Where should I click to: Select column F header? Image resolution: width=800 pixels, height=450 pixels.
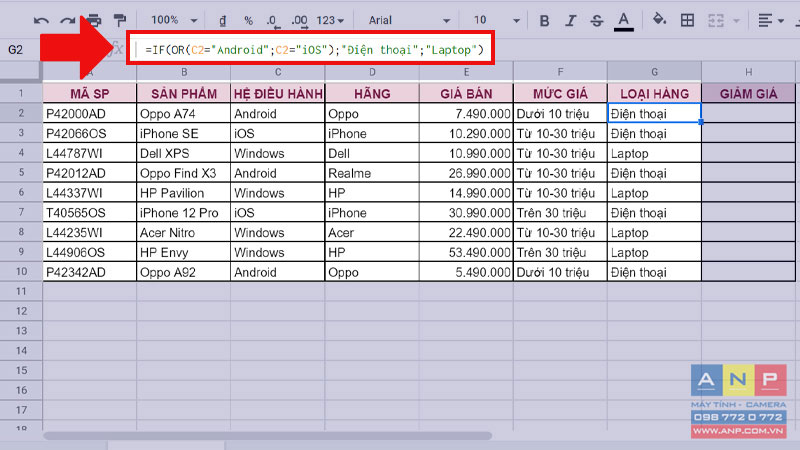coord(560,72)
